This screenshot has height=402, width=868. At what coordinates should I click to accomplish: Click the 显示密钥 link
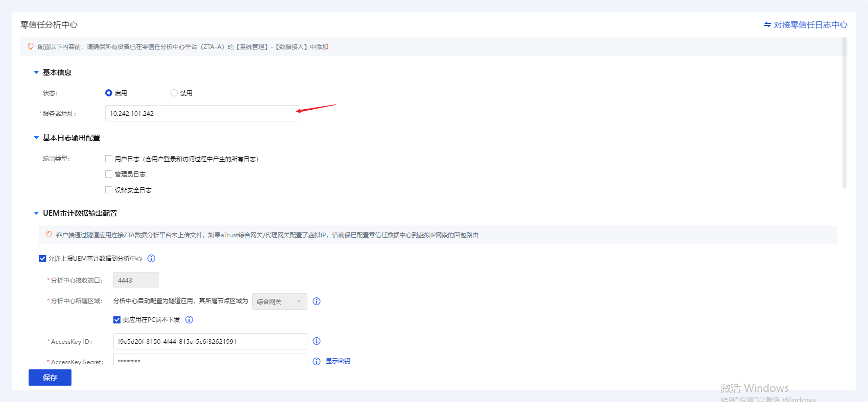[337, 361]
